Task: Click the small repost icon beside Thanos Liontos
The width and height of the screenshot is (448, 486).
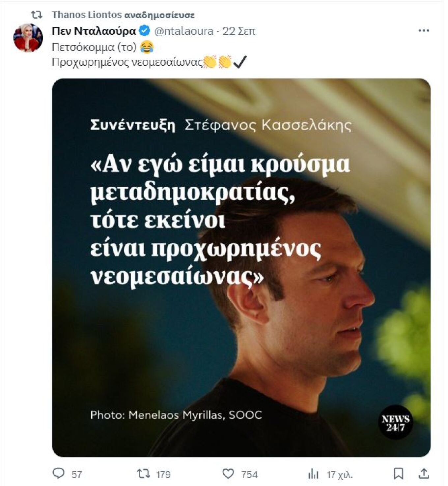Action: pyautogui.click(x=37, y=15)
